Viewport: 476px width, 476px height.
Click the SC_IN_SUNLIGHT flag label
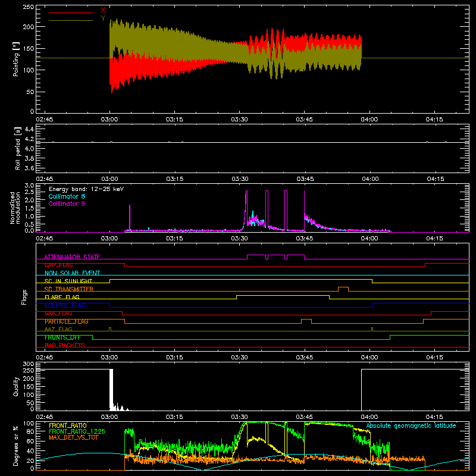pos(68,281)
